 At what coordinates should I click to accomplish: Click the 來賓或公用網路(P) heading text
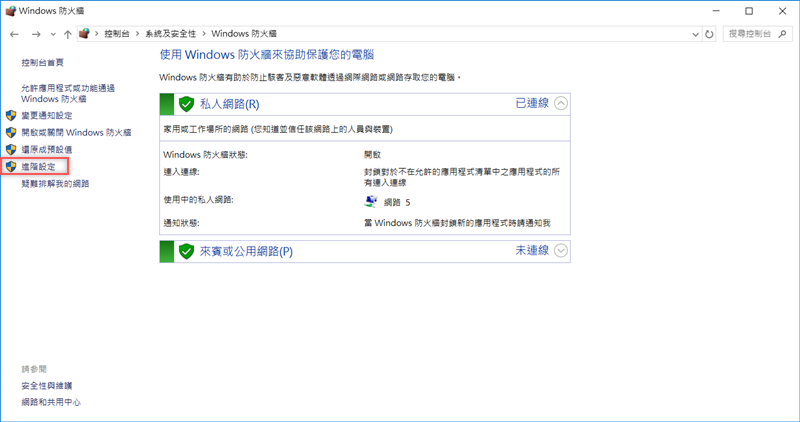click(x=246, y=251)
